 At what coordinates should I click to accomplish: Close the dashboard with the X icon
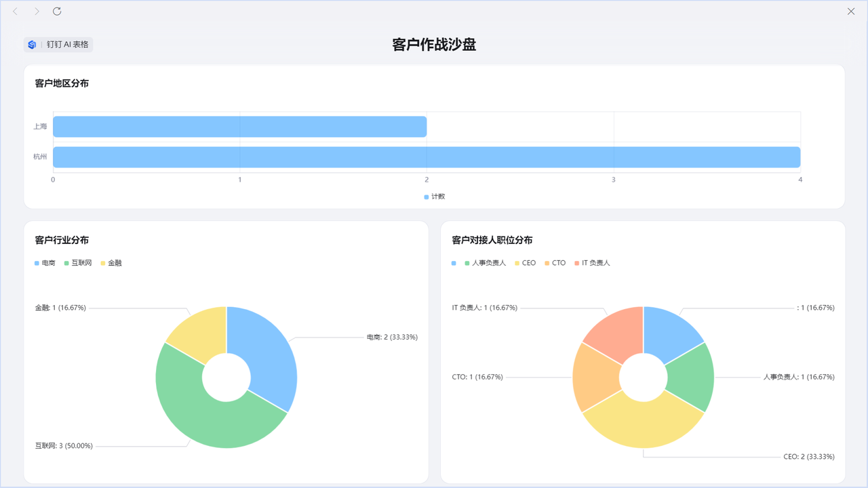coord(851,12)
